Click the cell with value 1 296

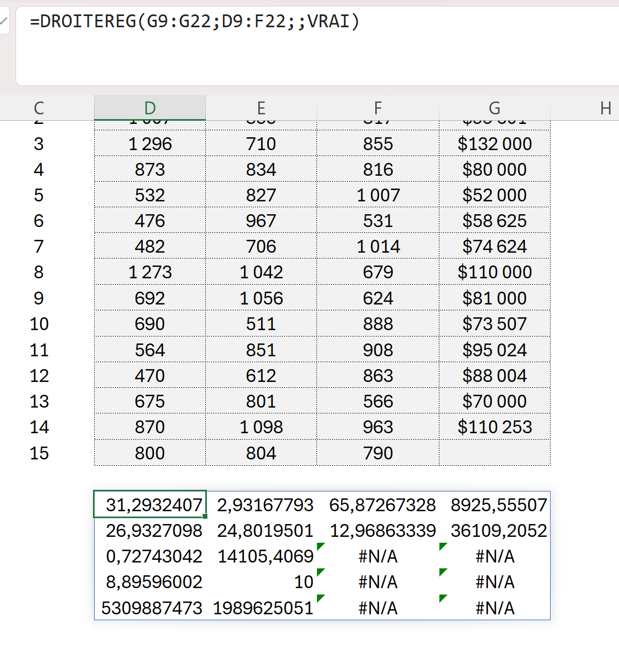[150, 144]
